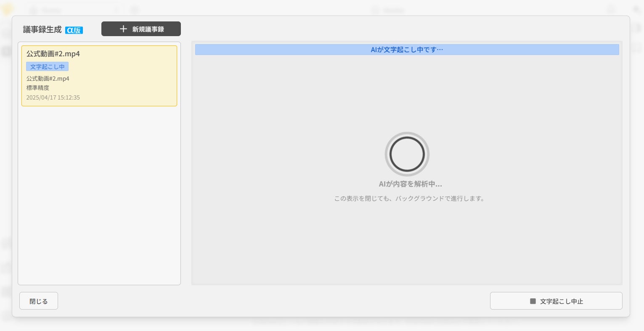Click the この表示を閉じても background notice text
Viewport: 644px width, 331px height.
tap(410, 199)
